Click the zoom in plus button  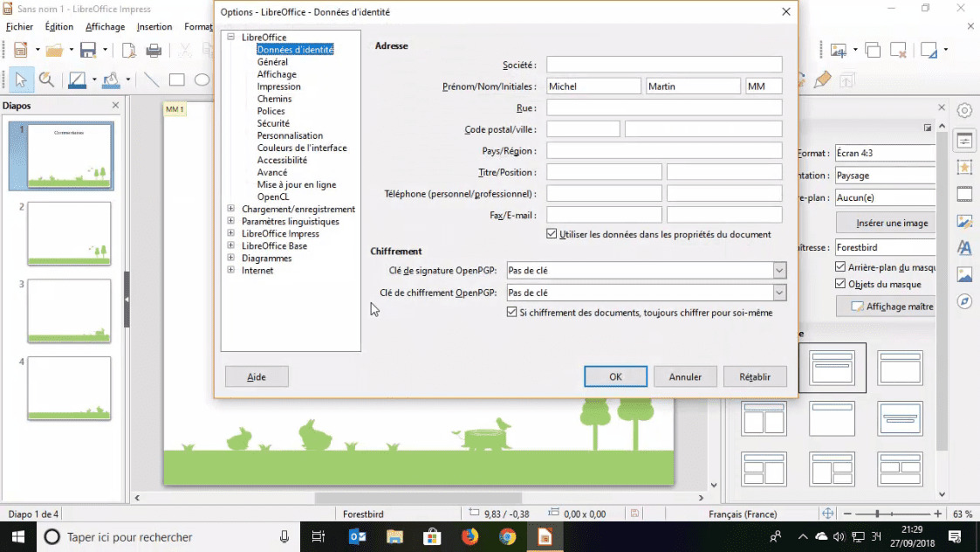(x=937, y=514)
